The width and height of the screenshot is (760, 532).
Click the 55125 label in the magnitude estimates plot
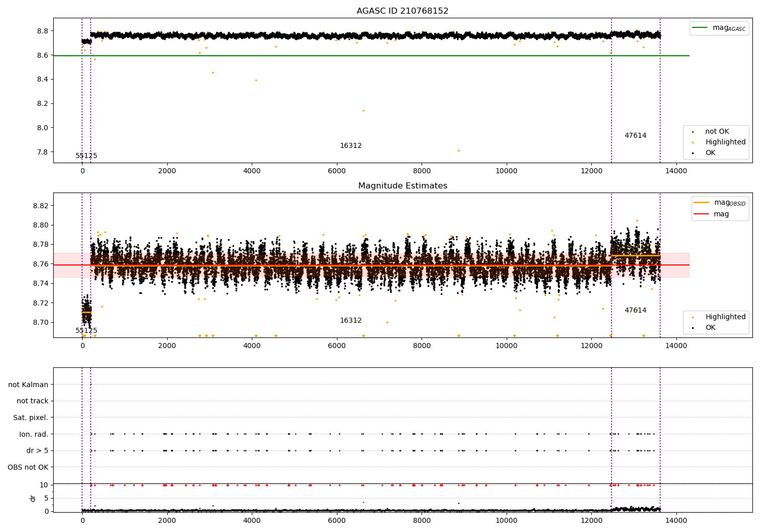tap(86, 331)
